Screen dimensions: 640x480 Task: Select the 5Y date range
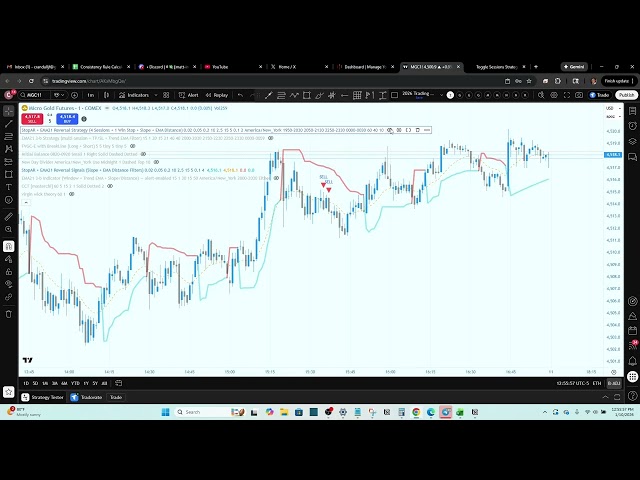pyautogui.click(x=95, y=383)
